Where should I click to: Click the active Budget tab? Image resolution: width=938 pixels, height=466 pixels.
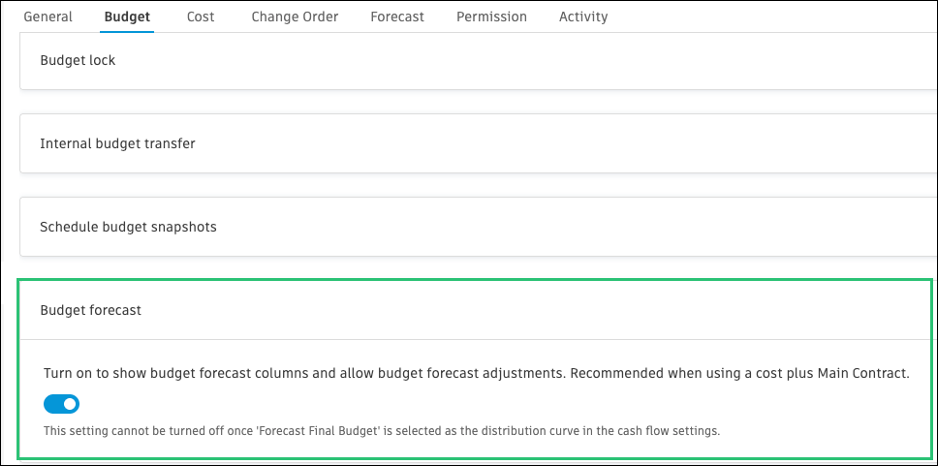click(x=127, y=17)
